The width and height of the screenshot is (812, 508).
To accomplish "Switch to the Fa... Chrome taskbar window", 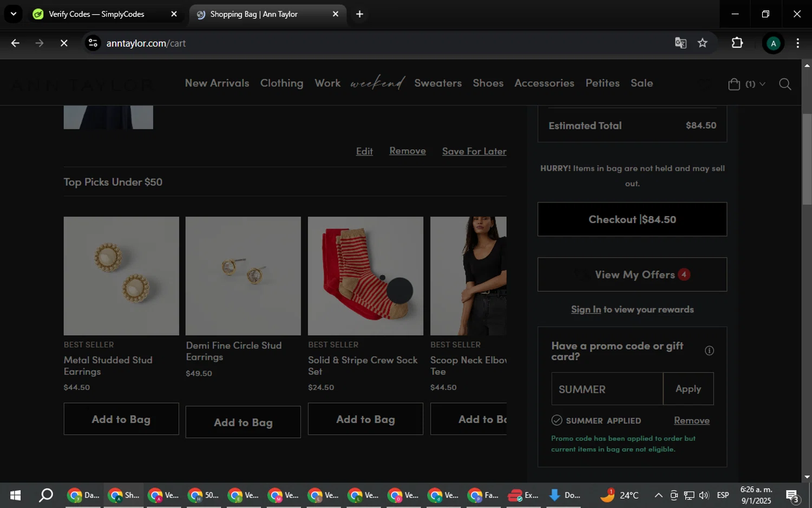I will [484, 495].
